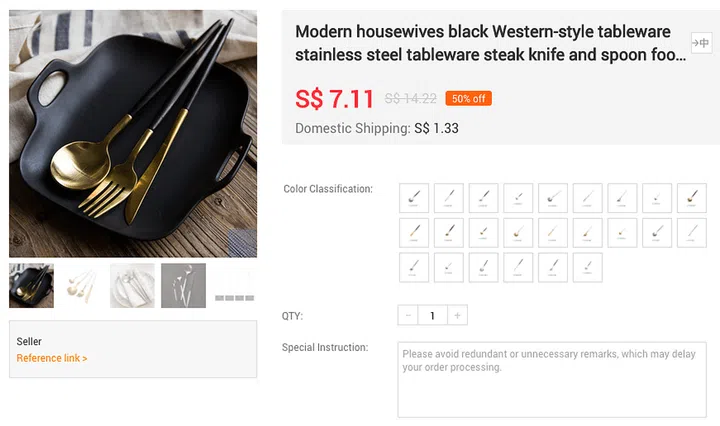This screenshot has height=426, width=720.
Task: Select third thumbnail below main image
Action: [132, 286]
